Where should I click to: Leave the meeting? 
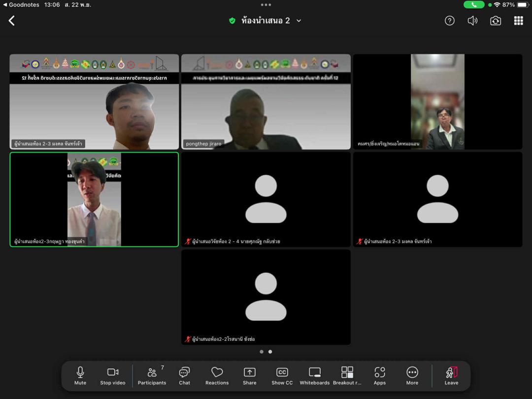451,376
